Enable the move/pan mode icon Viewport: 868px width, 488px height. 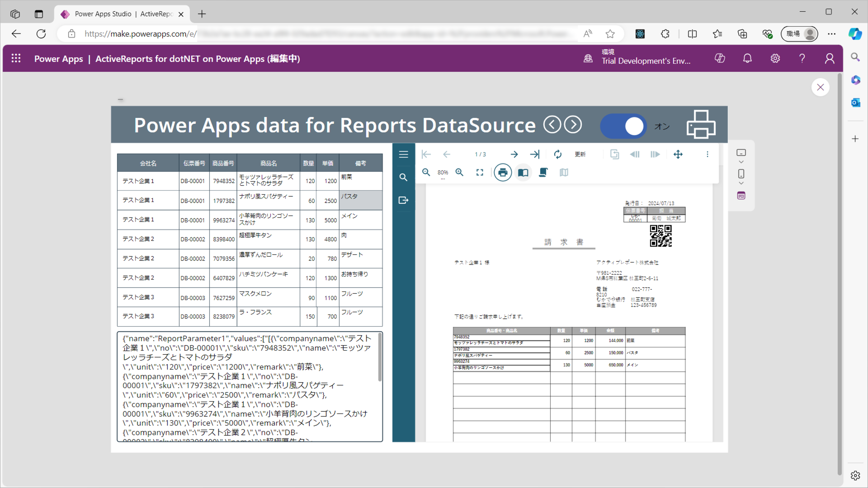point(678,155)
